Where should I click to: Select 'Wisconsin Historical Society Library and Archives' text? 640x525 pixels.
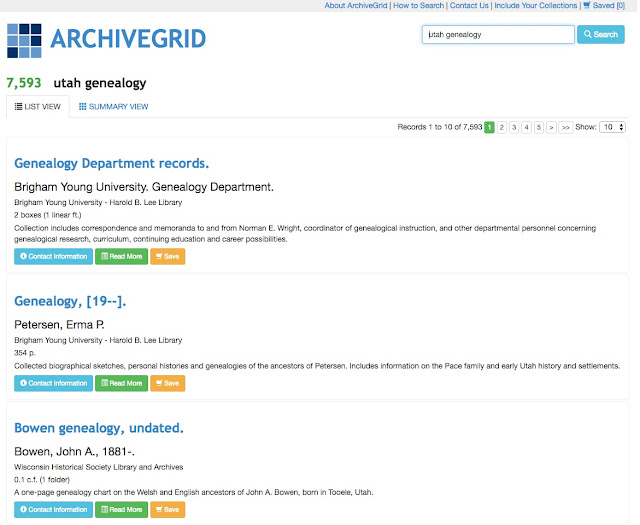(98, 467)
